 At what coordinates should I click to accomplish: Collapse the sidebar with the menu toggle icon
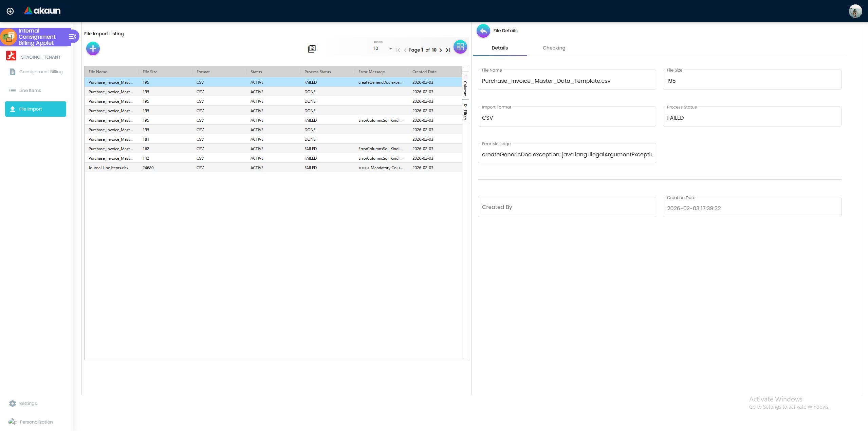[73, 37]
